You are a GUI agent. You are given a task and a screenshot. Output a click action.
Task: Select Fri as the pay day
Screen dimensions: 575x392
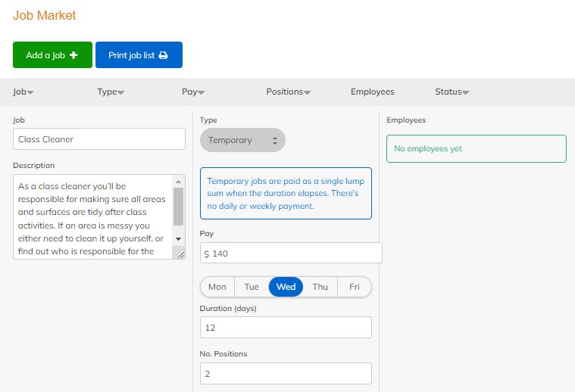click(x=354, y=287)
